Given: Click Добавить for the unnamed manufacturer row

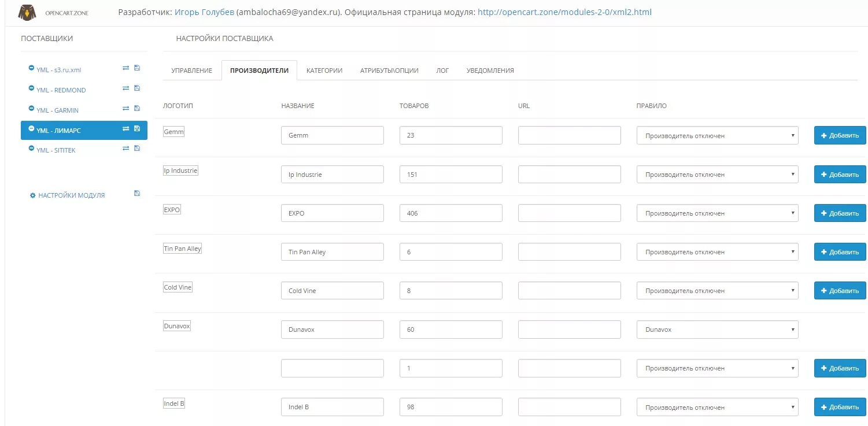Looking at the screenshot, I should [840, 368].
